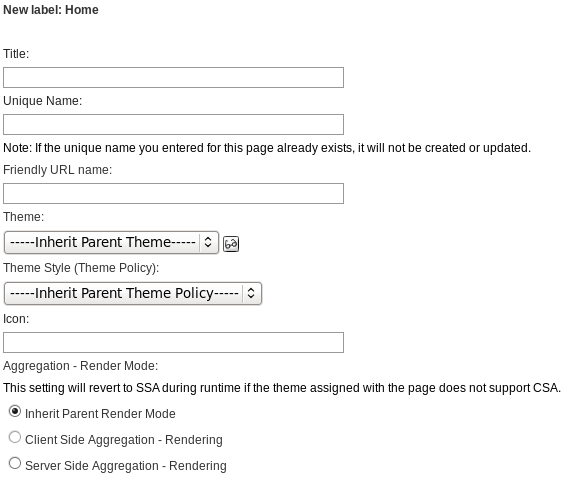Click the "Title:" field label
The image size is (574, 477).
click(16, 54)
